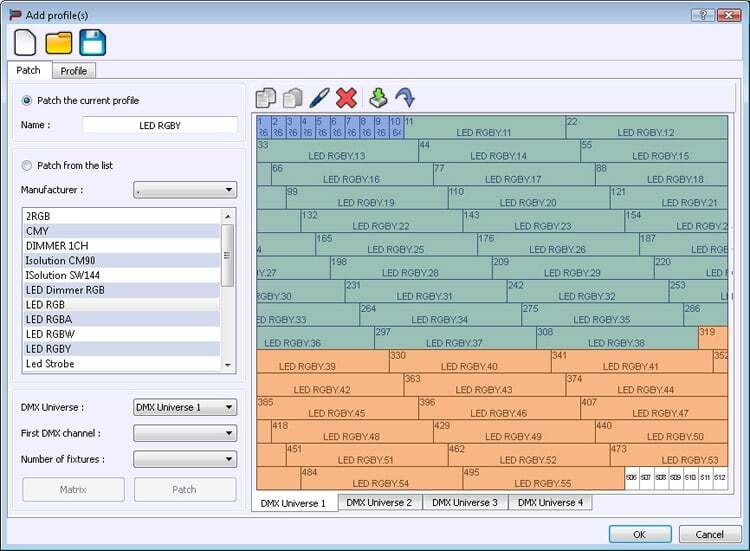Select Patch from the list radio button
750x551 pixels.
pyautogui.click(x=27, y=165)
